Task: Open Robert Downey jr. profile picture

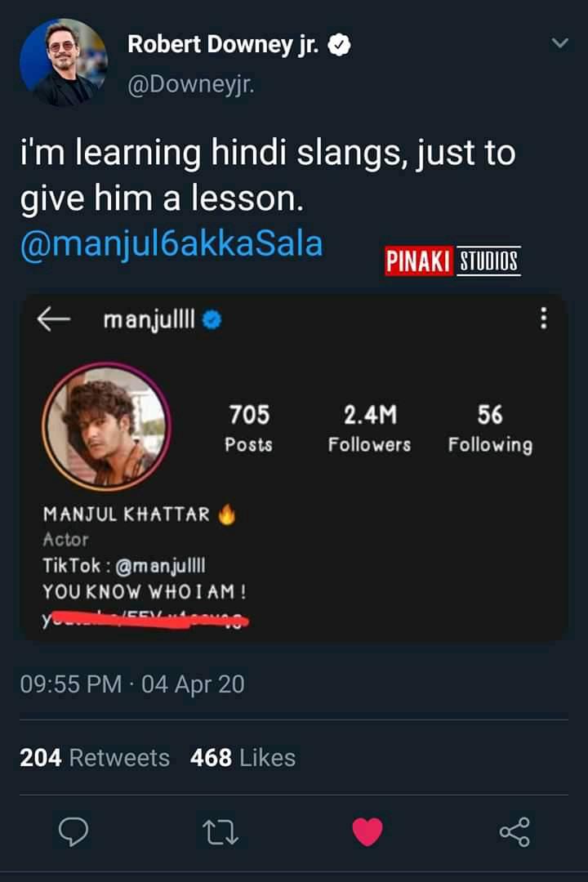Action: 64,62
